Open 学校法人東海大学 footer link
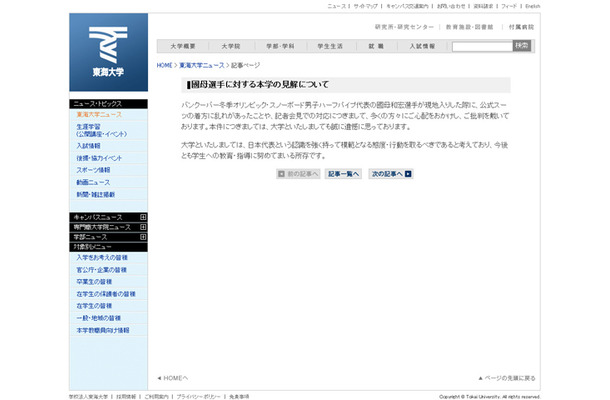This screenshot has height=400, width=610. click(x=88, y=396)
